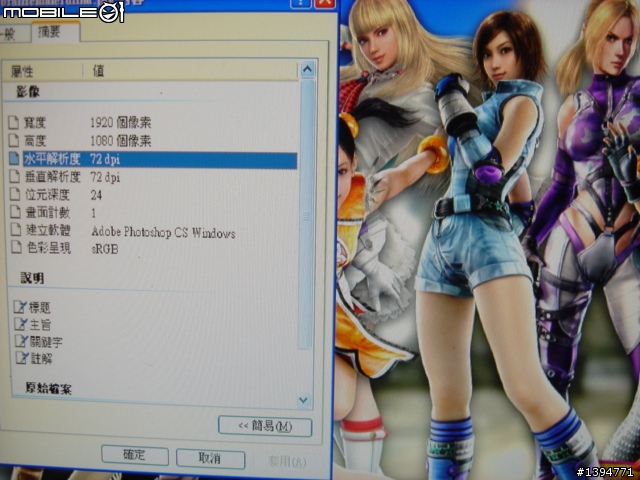The height and width of the screenshot is (480, 640).
Task: Click the edit icon beside 標題
Action: (20, 307)
